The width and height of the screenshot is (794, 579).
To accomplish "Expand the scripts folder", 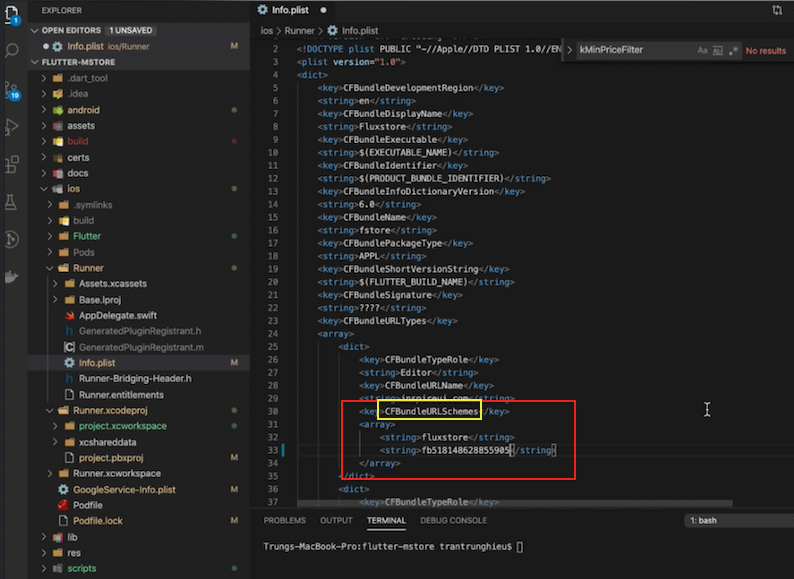I will tap(44, 568).
